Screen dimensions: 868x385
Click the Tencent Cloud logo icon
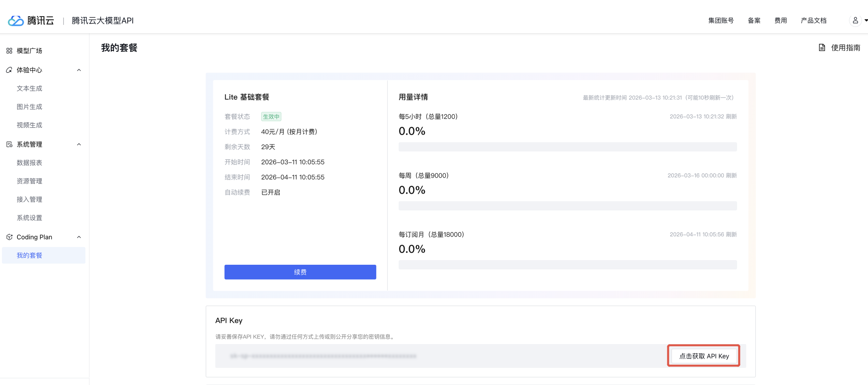[x=15, y=21]
